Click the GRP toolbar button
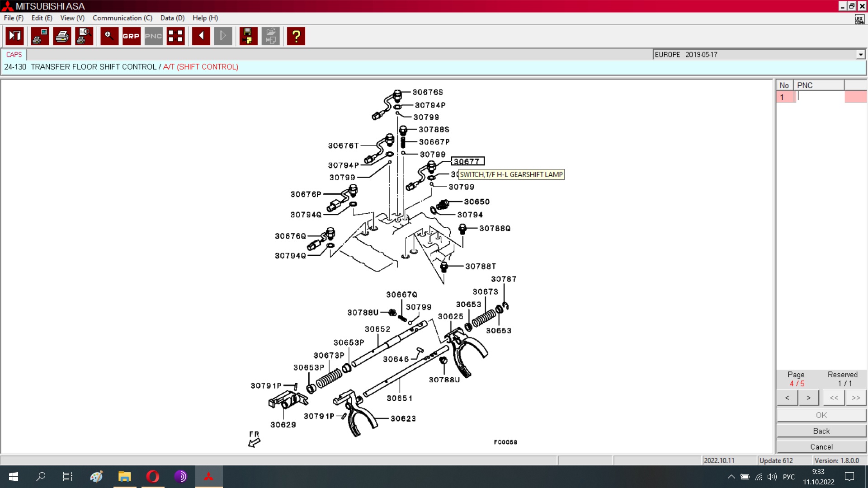The width and height of the screenshot is (868, 488). coord(131,36)
